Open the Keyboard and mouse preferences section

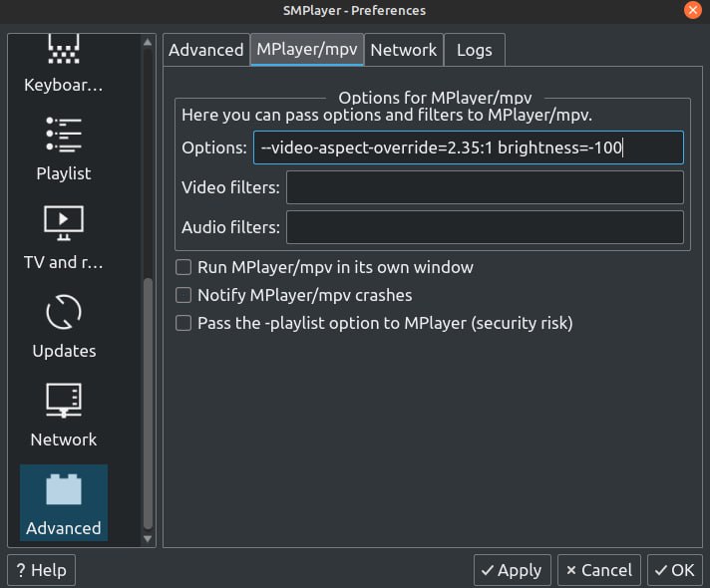pos(64,64)
